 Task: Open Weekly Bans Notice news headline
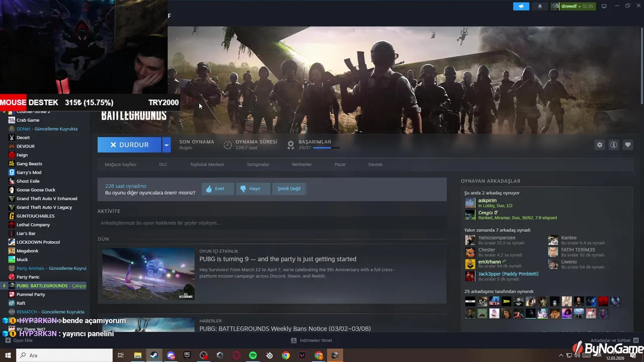pyautogui.click(x=285, y=329)
